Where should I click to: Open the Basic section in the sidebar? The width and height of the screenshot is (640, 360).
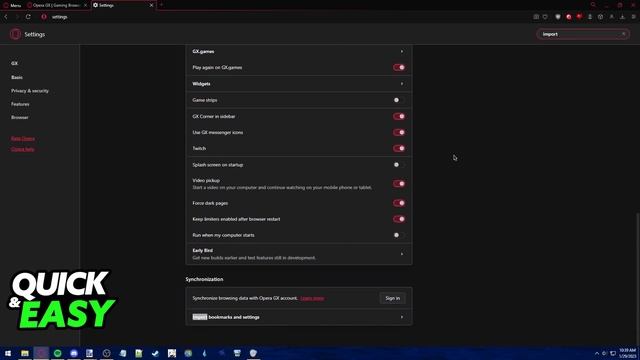pos(17,77)
